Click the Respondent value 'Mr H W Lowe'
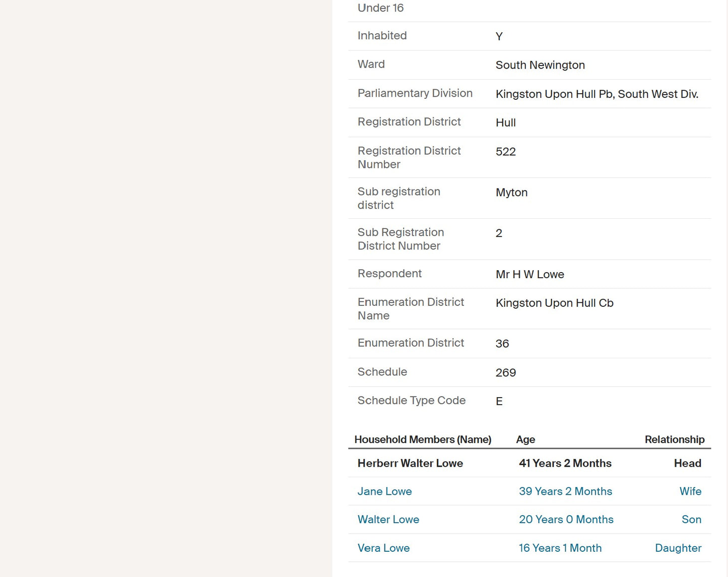 [530, 274]
